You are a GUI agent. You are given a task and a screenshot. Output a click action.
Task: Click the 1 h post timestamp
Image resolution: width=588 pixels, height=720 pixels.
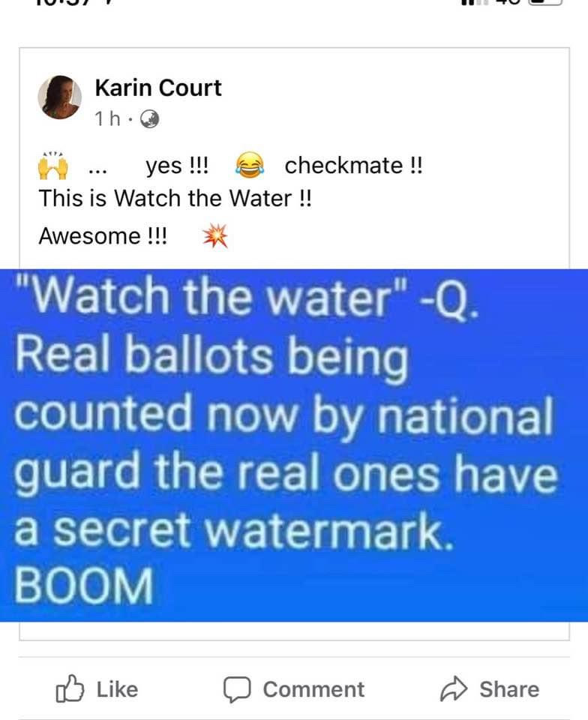pos(107,119)
